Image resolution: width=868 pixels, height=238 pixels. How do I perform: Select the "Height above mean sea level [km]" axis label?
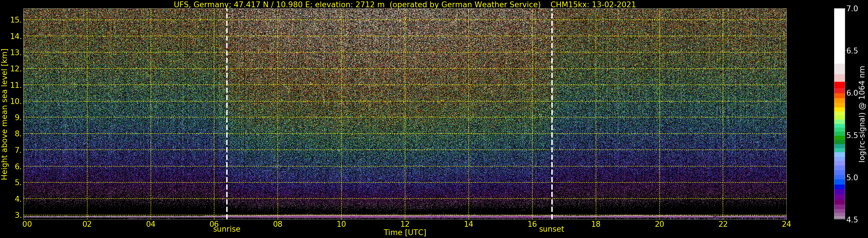(x=4, y=114)
